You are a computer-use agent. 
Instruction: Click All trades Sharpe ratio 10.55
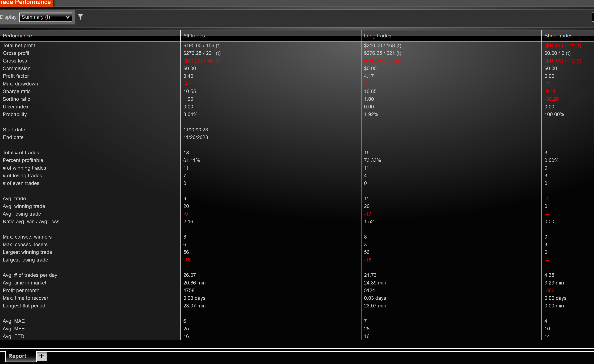[x=190, y=92]
